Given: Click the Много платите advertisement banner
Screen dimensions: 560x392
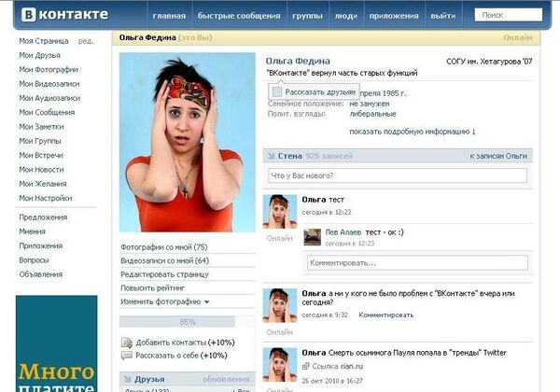Looking at the screenshot, I should coord(56,343).
